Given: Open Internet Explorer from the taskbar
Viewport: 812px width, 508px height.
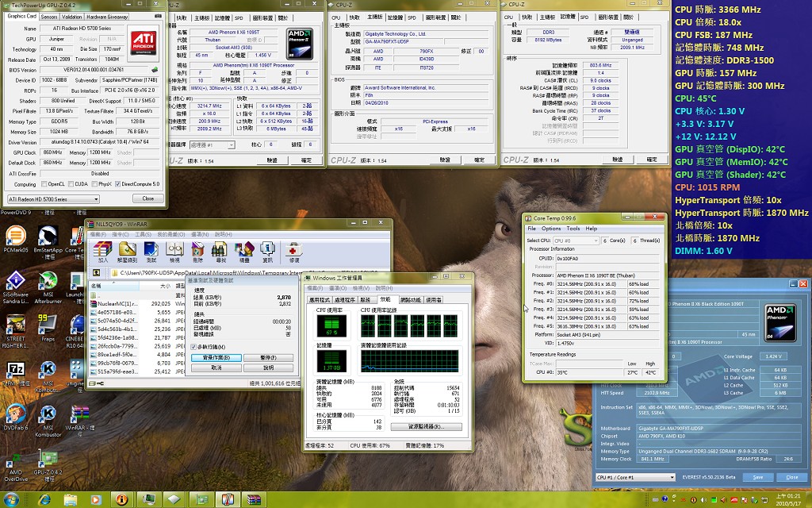Looking at the screenshot, I should pos(45,500).
